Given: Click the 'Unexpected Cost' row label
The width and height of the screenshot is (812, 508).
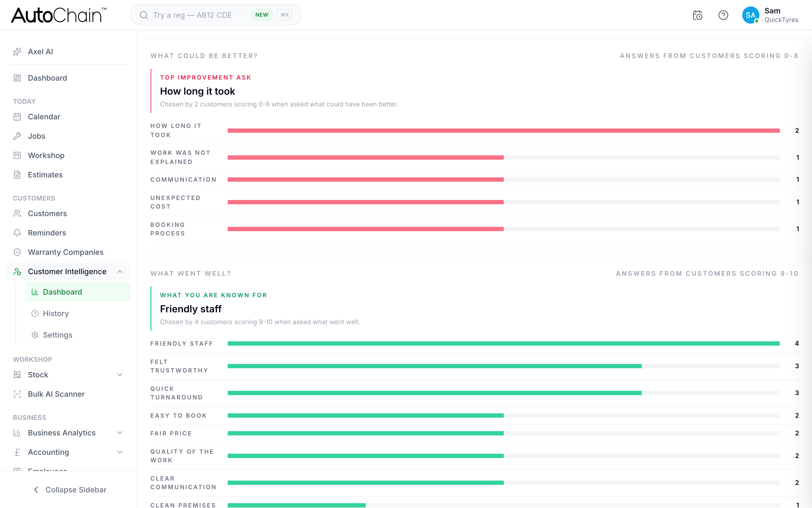Looking at the screenshot, I should click(x=176, y=202).
